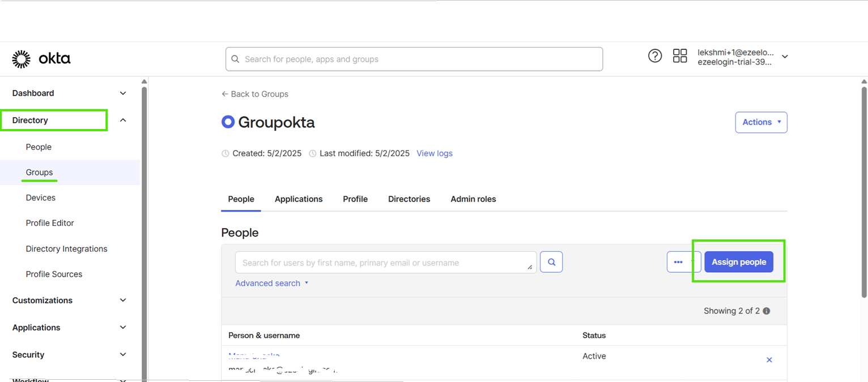Open the Actions dropdown
Screen dimensions: 868x382
761,122
